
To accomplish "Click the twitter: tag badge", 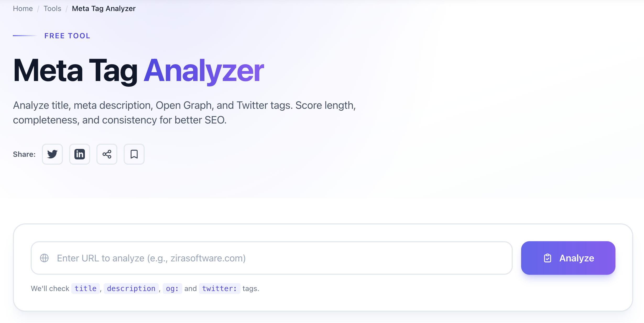I will (220, 288).
